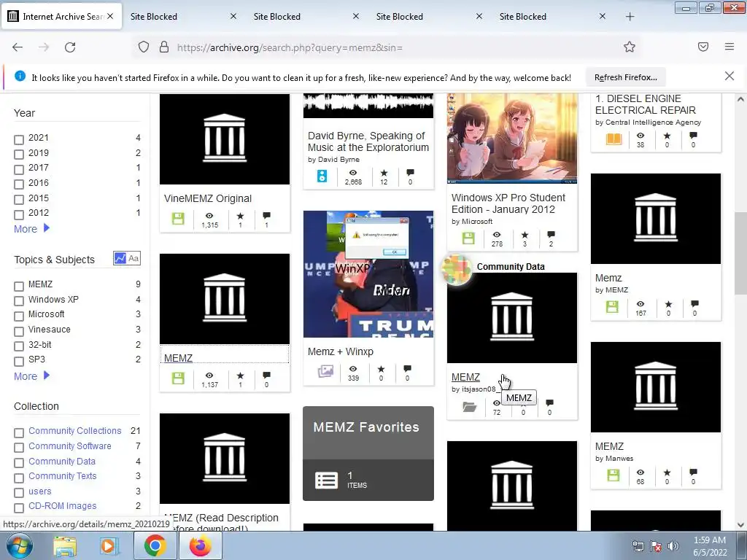The height and width of the screenshot is (560, 747).
Task: Click audio icon on David Byrne card
Action: 322,176
